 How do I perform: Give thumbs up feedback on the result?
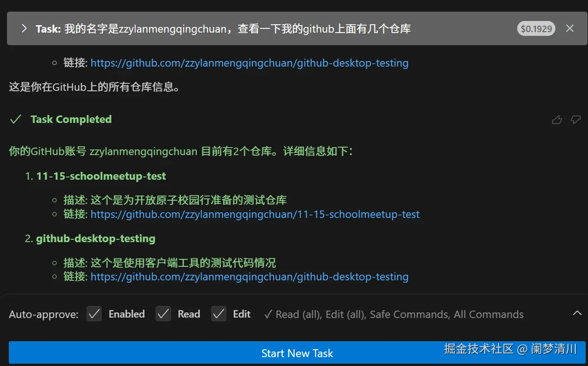[557, 120]
